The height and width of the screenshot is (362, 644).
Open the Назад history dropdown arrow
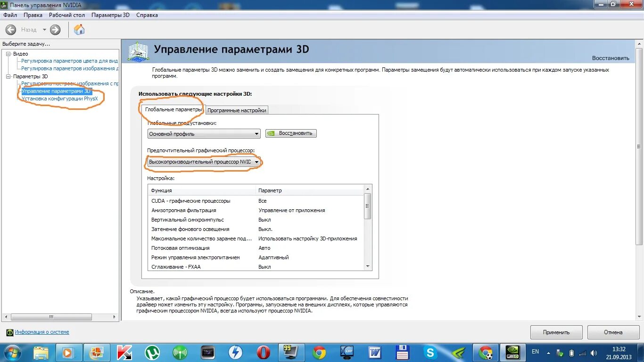(45, 30)
